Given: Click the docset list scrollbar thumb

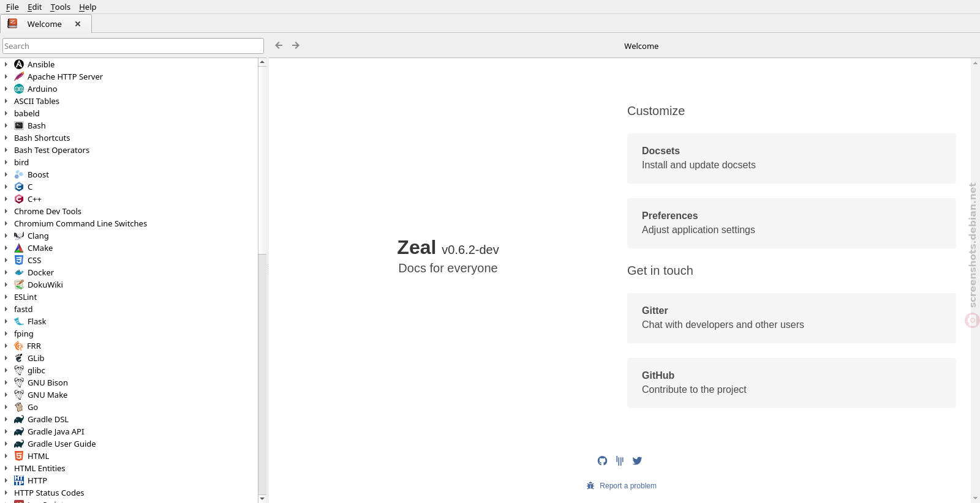Looking at the screenshot, I should pyautogui.click(x=262, y=160).
